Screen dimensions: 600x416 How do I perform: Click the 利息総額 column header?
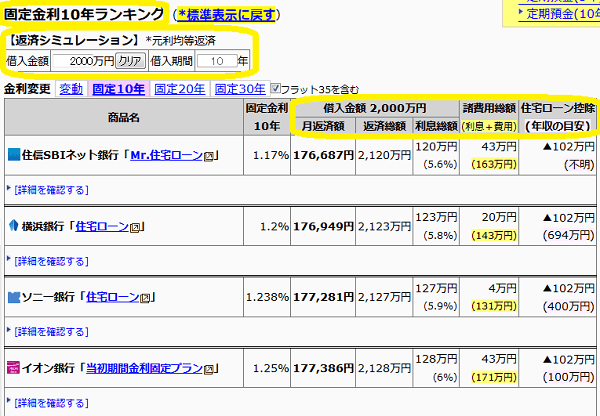(x=437, y=126)
